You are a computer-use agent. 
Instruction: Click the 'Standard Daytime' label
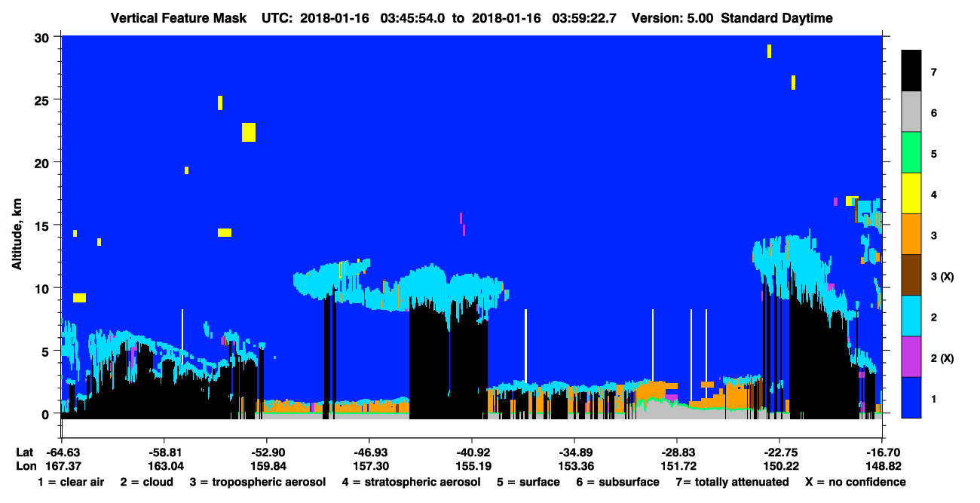(x=777, y=18)
